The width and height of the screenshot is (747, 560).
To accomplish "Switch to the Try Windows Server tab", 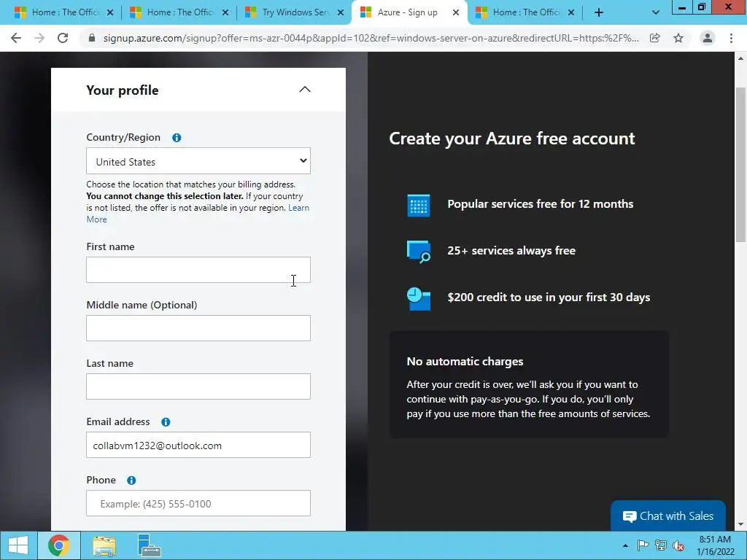I will (295, 12).
